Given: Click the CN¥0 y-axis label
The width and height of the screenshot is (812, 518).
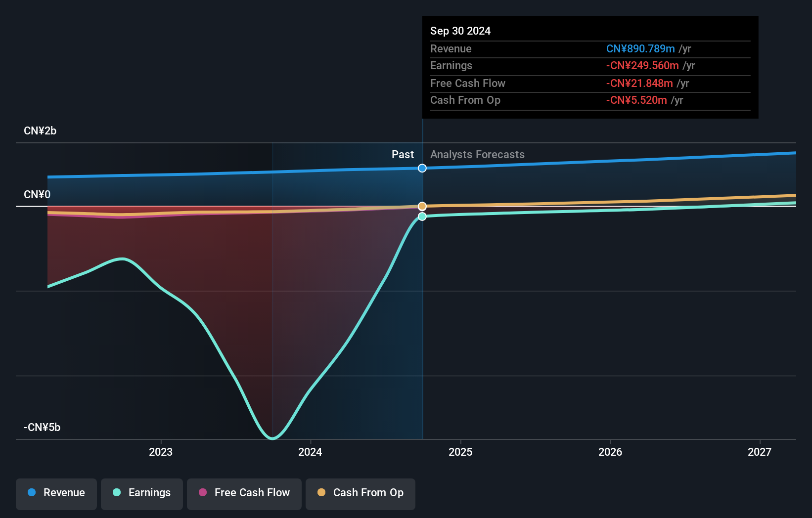Looking at the screenshot, I should tap(37, 195).
